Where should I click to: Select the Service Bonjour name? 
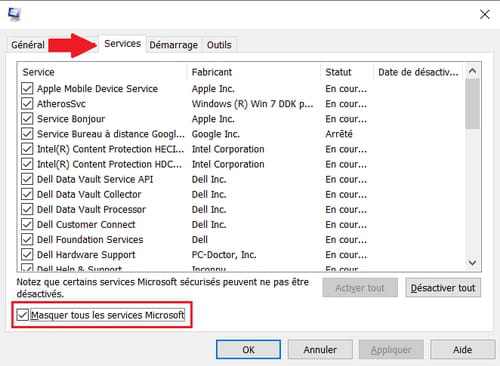point(71,119)
